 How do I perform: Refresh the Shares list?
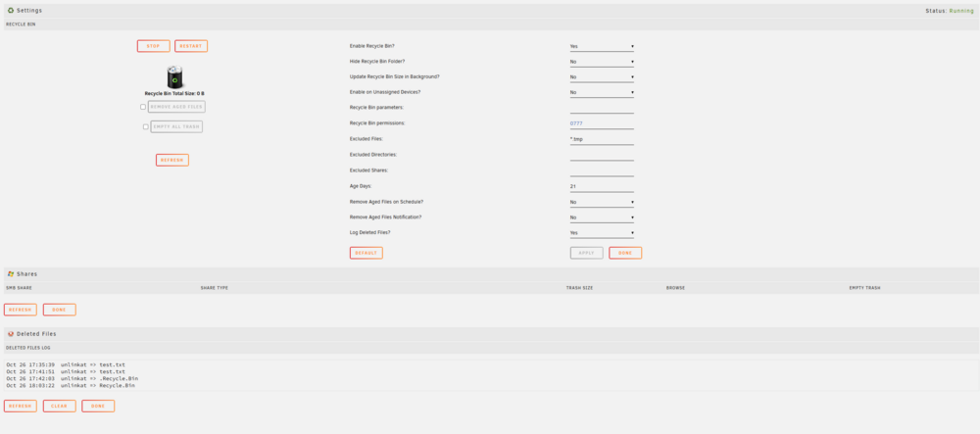(21, 310)
